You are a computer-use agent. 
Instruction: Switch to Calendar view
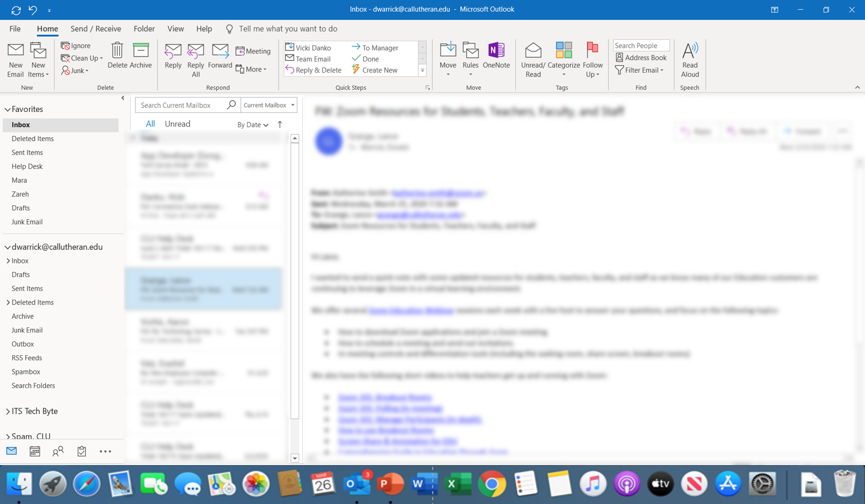pyautogui.click(x=35, y=452)
